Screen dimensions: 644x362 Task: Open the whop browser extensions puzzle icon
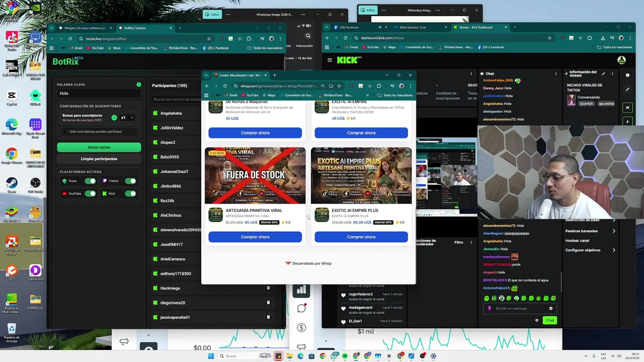[x=379, y=86]
